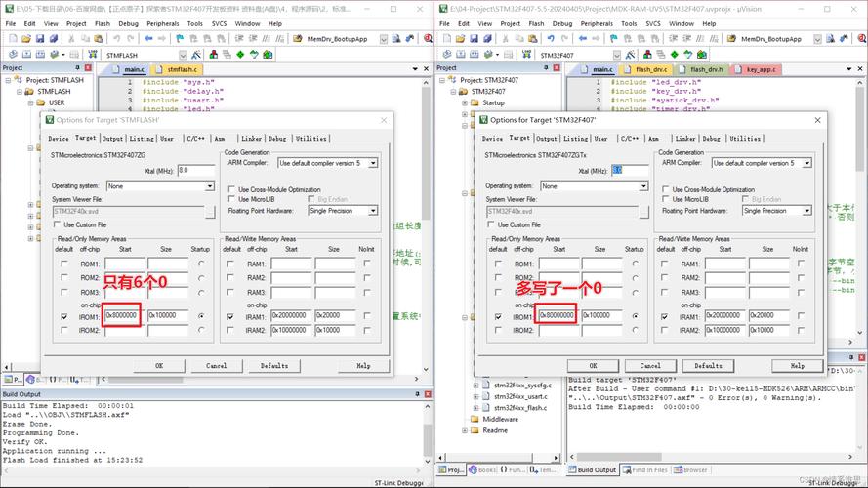Click Cancel in the STM32F407 options dialog
Viewport: 868px width, 488px height.
click(x=650, y=366)
